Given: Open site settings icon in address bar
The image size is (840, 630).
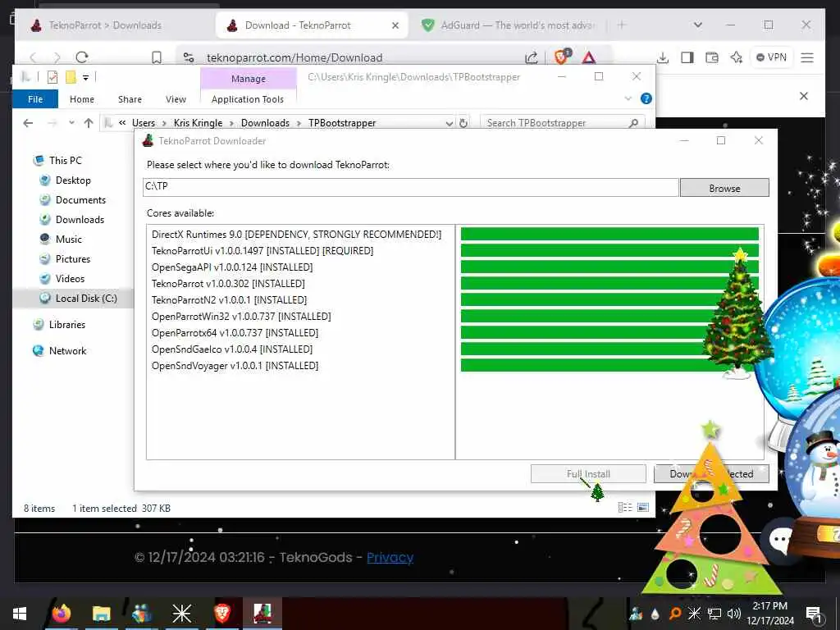Looking at the screenshot, I should [x=189, y=57].
